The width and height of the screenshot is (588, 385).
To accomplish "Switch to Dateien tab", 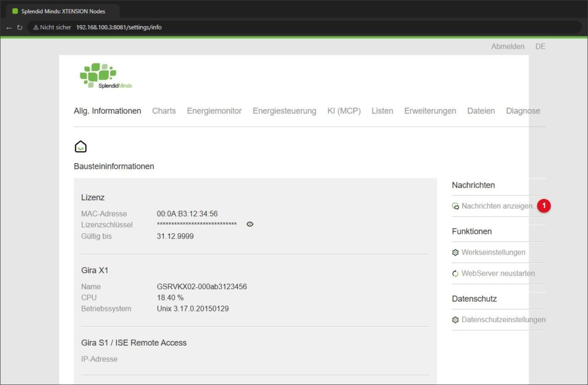I will coord(481,111).
